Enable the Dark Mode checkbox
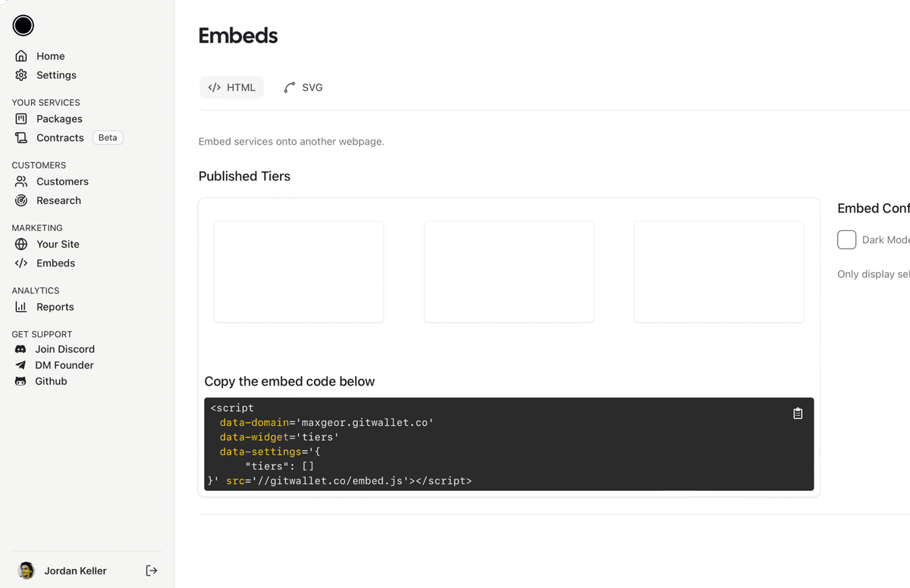The image size is (910, 588). click(846, 239)
